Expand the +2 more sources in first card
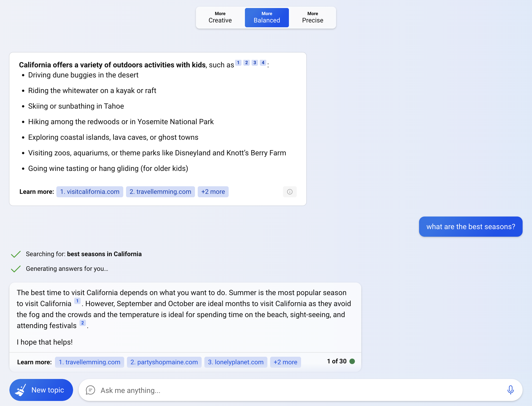The width and height of the screenshot is (532, 406). (x=213, y=192)
